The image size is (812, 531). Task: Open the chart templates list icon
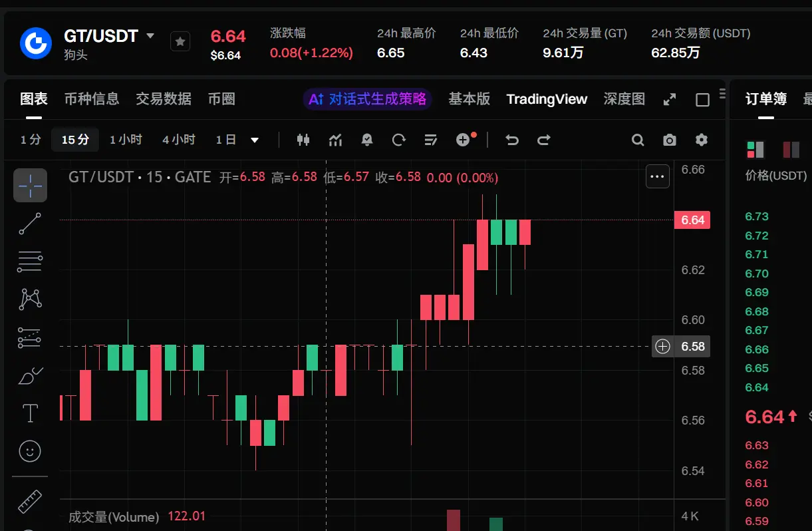431,140
